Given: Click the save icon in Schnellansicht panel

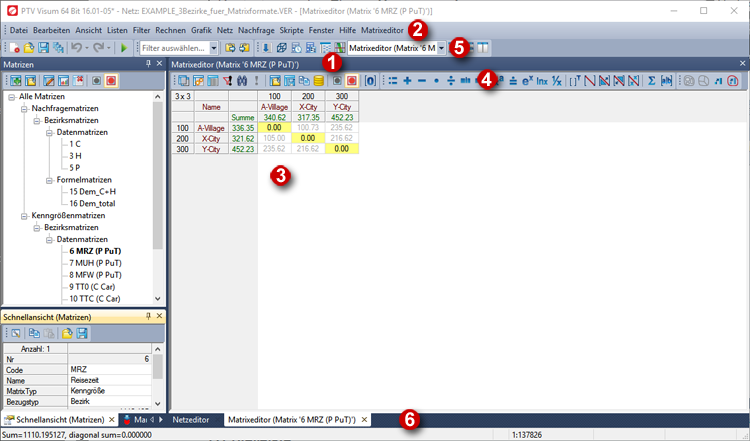Looking at the screenshot, I should tap(82, 332).
